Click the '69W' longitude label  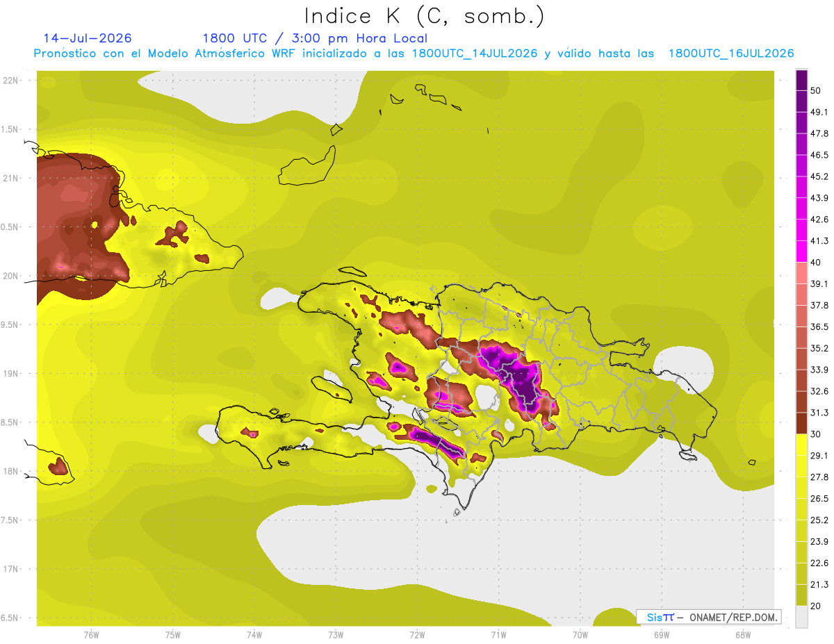pos(662,634)
